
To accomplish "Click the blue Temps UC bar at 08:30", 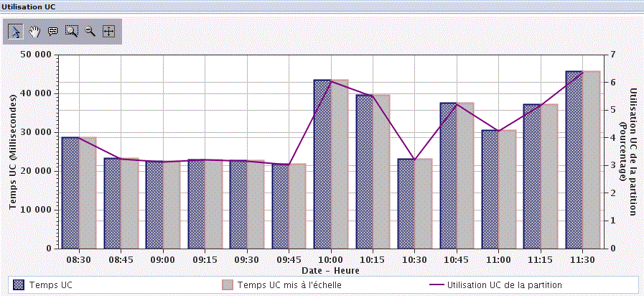I will pos(70,193).
